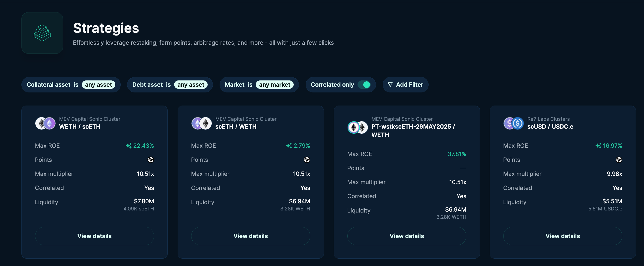Click the 37.81% Max ROE value

pyautogui.click(x=457, y=154)
